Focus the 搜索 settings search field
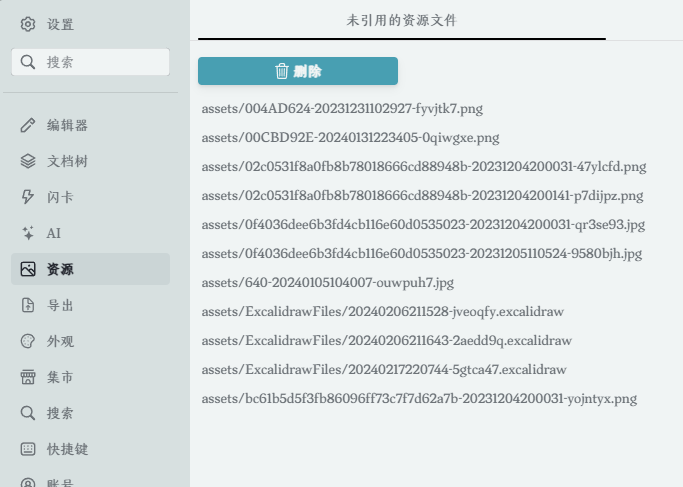The image size is (683, 487). pyautogui.click(x=91, y=62)
